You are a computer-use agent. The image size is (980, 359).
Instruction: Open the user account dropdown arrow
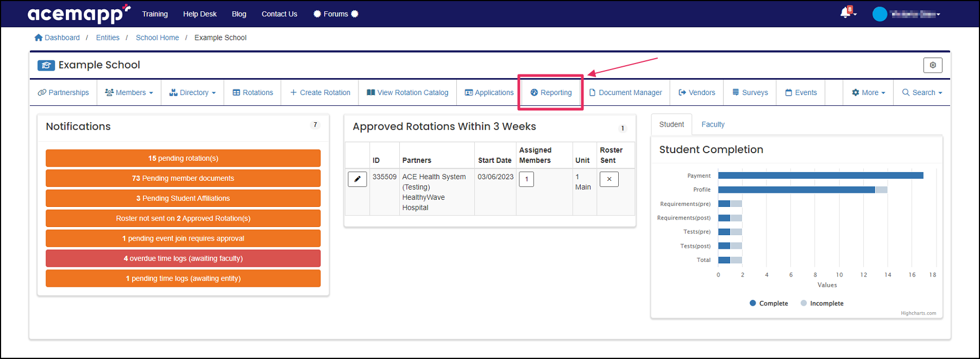click(938, 15)
